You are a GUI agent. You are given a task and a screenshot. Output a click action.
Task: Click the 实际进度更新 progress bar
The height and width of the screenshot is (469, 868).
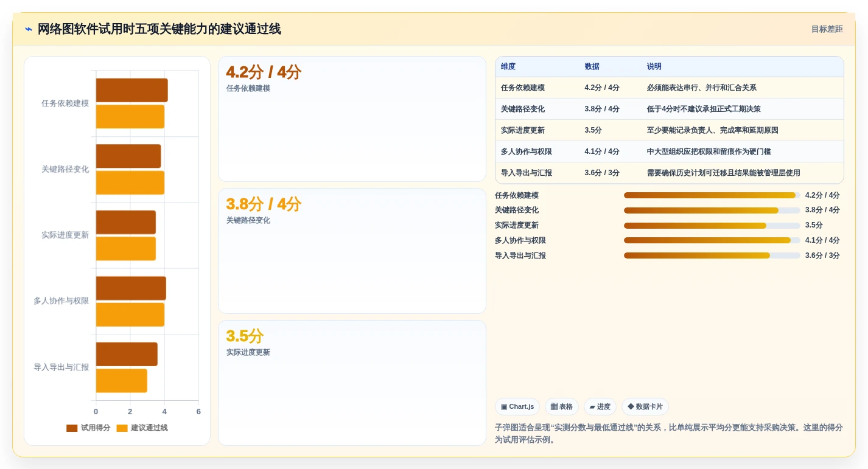(712, 226)
